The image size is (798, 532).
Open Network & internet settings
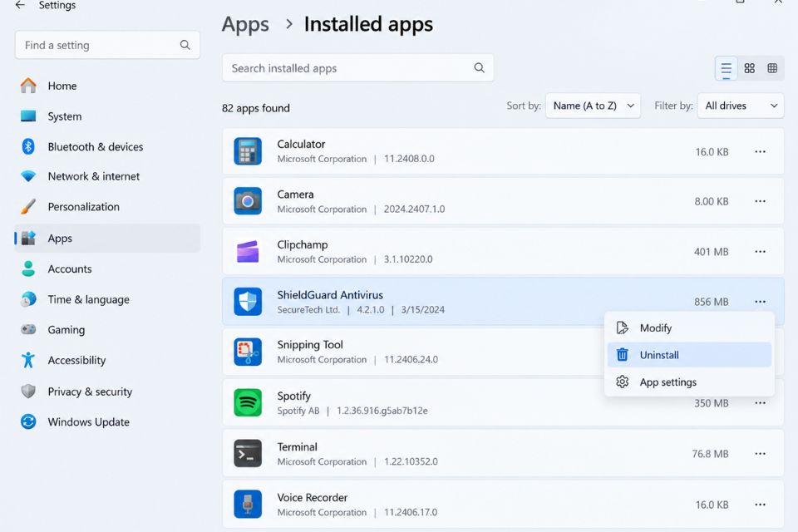pos(107,176)
